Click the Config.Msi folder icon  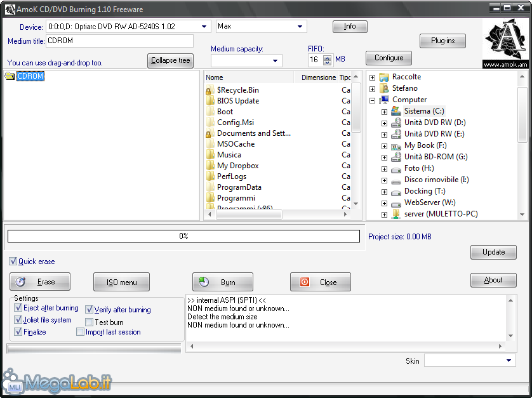tap(210, 123)
